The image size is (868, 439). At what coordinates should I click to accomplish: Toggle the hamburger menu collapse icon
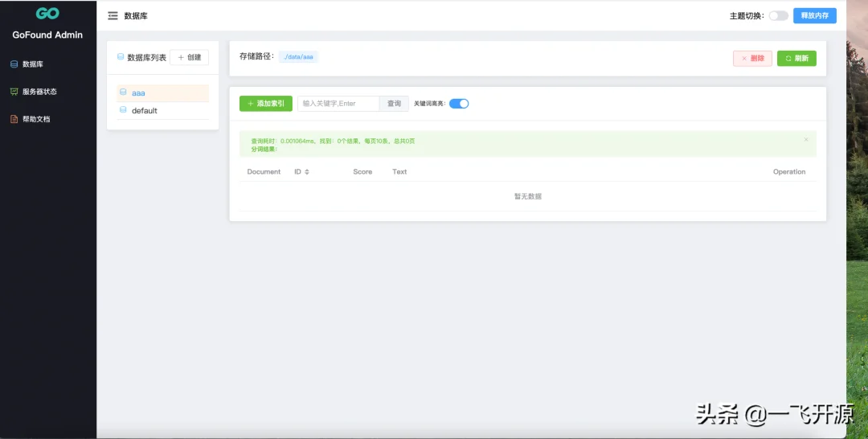click(x=113, y=16)
